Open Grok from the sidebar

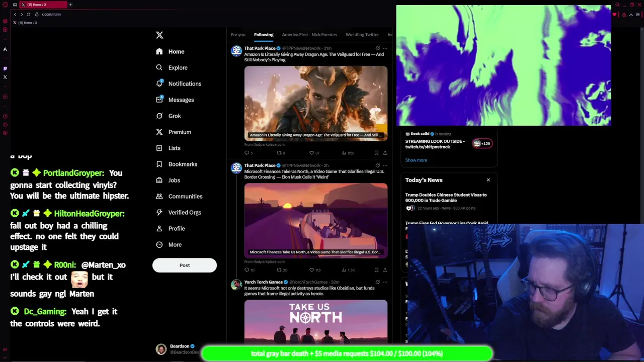point(169,116)
